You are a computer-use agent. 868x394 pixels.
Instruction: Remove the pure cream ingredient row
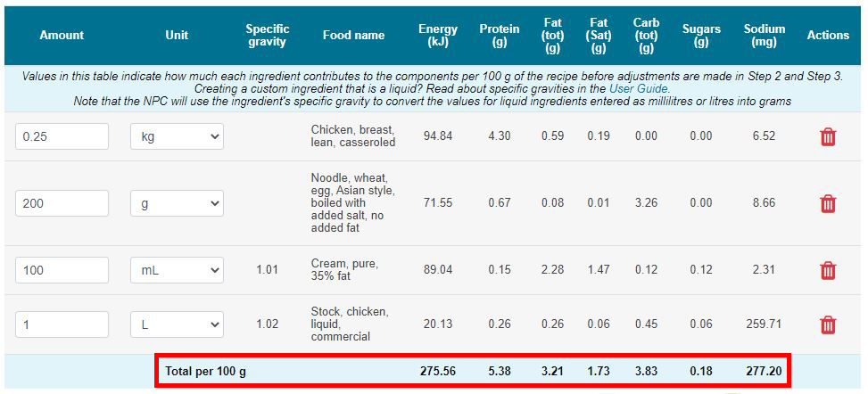coord(827,270)
